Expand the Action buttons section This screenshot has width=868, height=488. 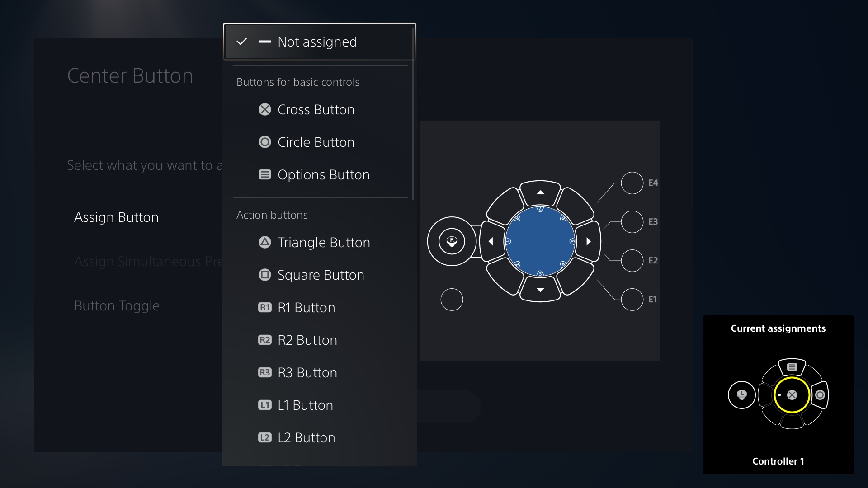[272, 214]
